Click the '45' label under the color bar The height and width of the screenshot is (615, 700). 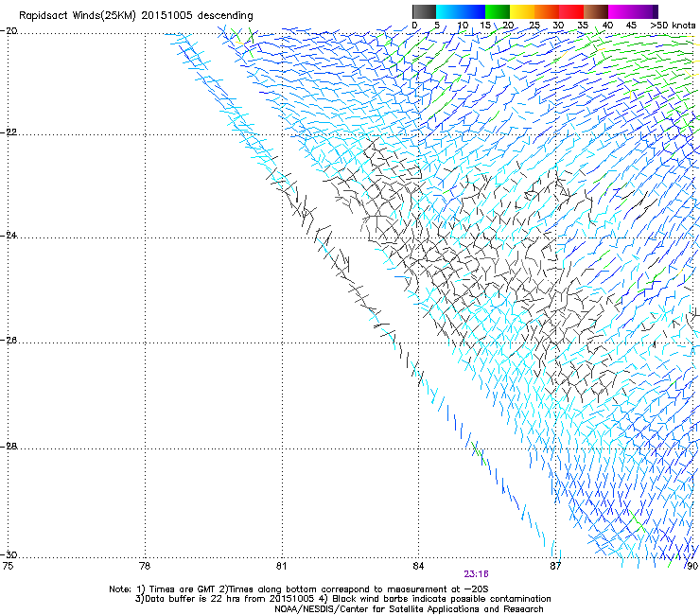coord(631,26)
